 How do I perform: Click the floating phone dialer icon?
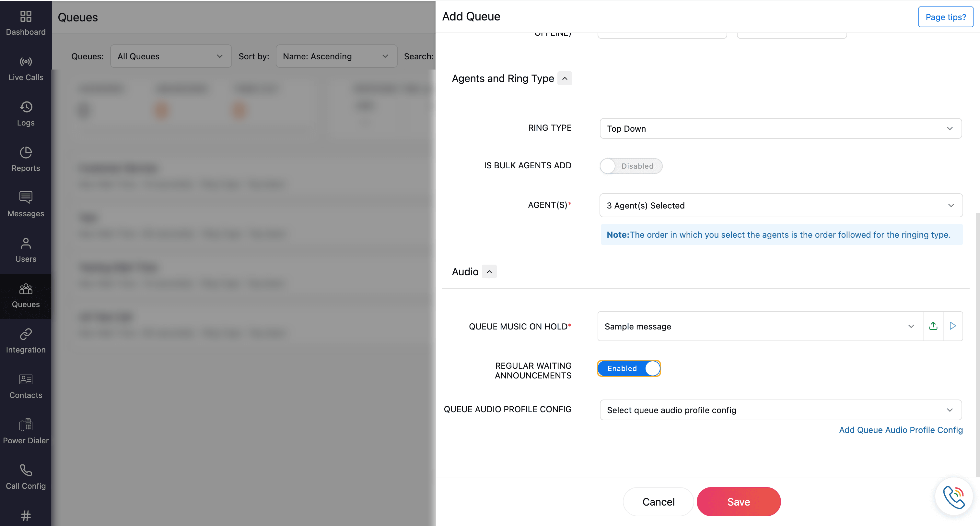coord(953,497)
